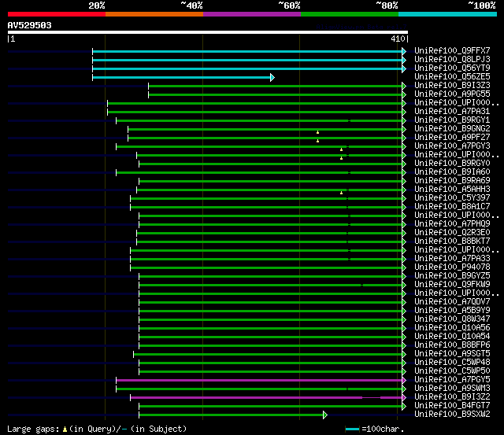Click the purple arrowhead ending the A7PGY5 alignment
This screenshot has width=504, height=435.
point(404,380)
